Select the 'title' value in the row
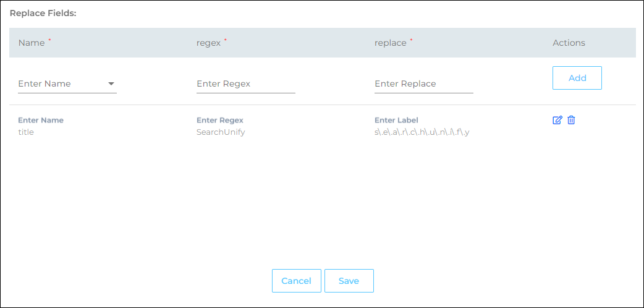644x308 pixels. (x=26, y=132)
